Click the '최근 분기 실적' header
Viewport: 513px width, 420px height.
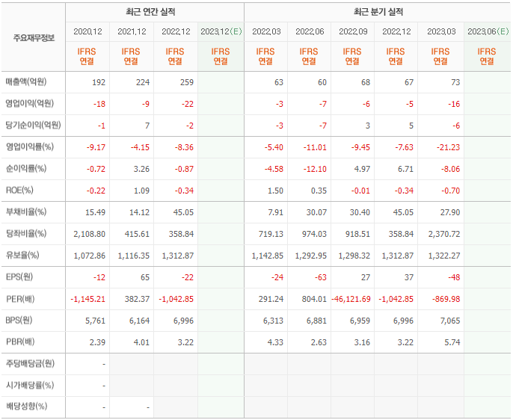pos(378,12)
